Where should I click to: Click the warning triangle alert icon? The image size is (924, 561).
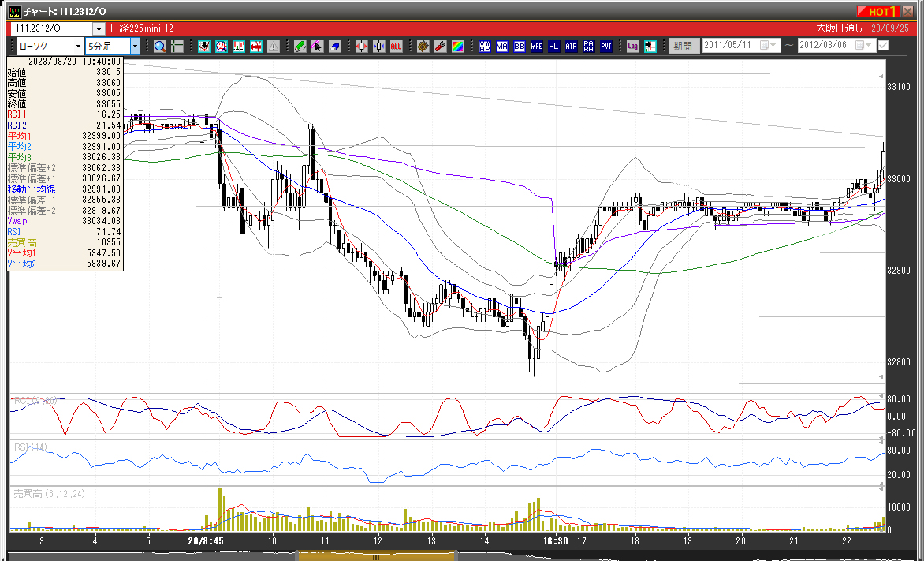(x=274, y=46)
